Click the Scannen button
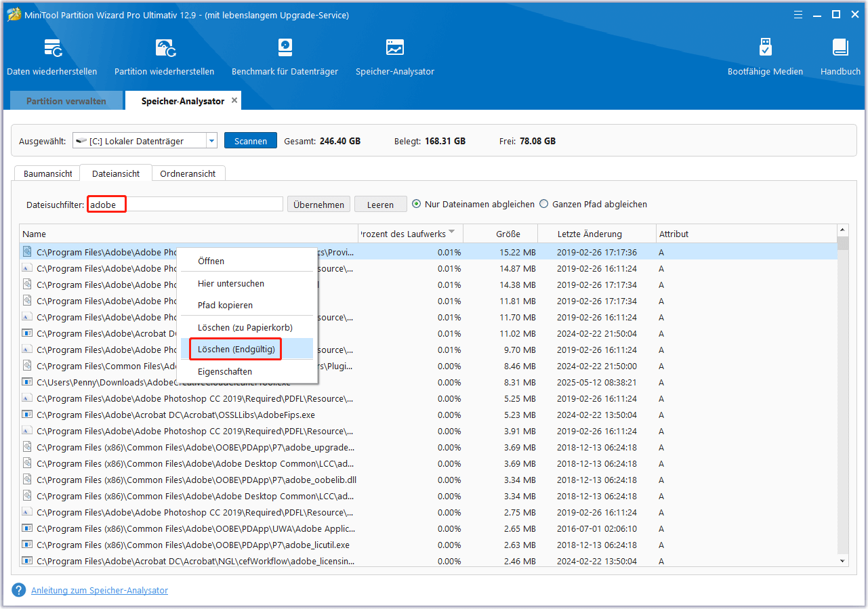The height and width of the screenshot is (609, 868). (x=251, y=141)
